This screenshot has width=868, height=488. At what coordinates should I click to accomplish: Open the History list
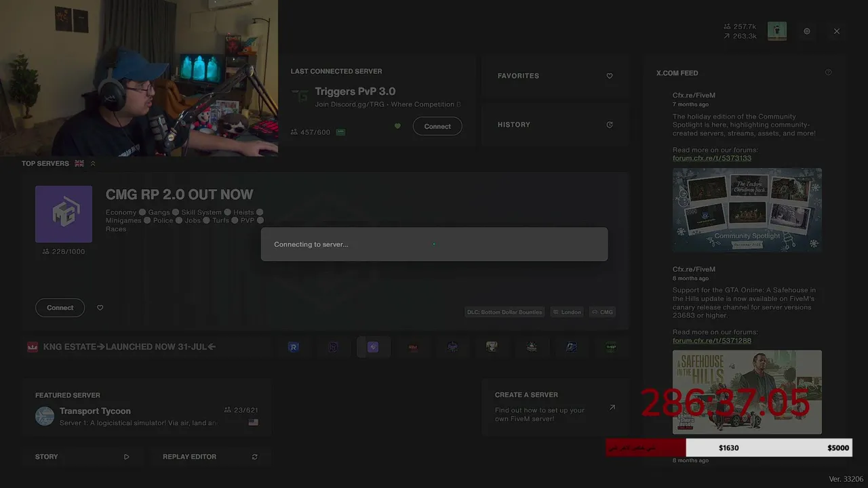click(x=555, y=125)
